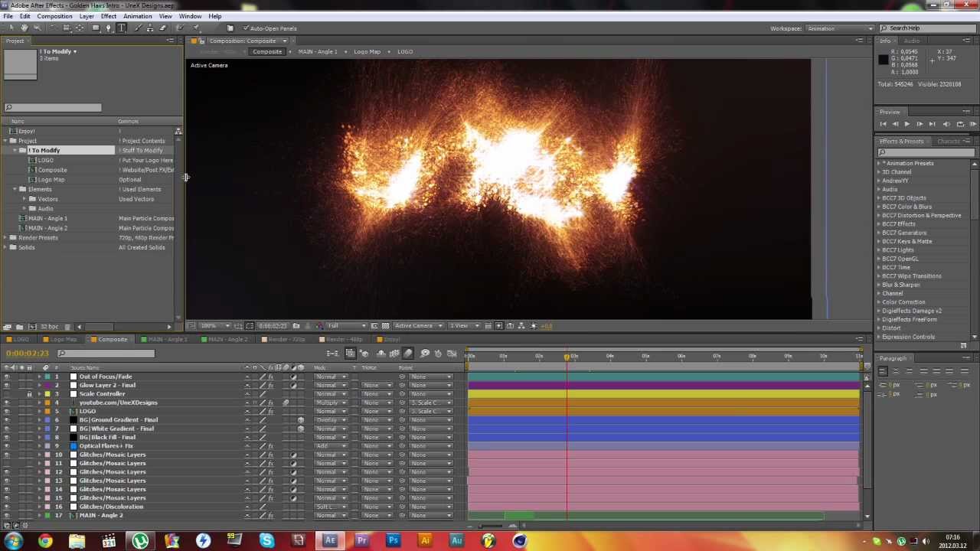Screen dimensions: 980x551
Task: Open Photoshop from the taskbar
Action: click(394, 542)
